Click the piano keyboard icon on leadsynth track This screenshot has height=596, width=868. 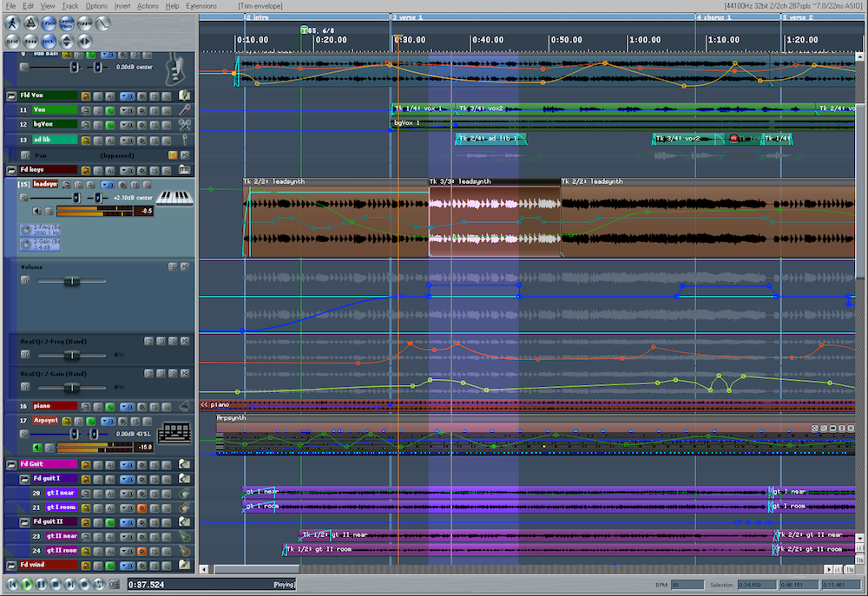pos(176,198)
